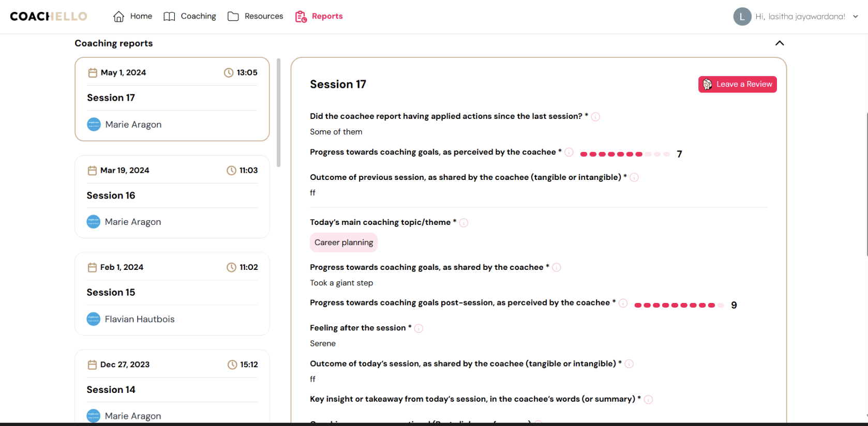This screenshot has height=426, width=868.
Task: Click the info icon next to applied actions question
Action: (x=595, y=117)
